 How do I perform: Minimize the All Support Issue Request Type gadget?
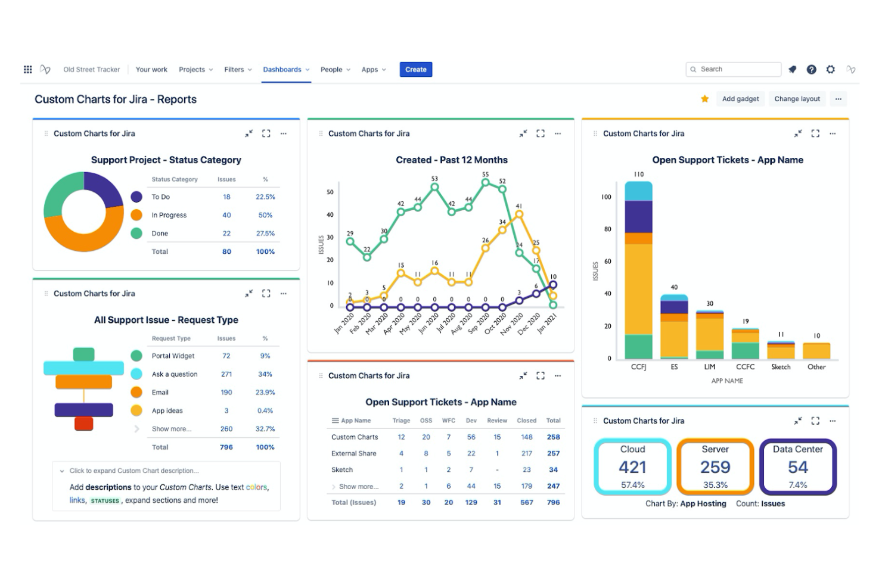click(x=249, y=293)
